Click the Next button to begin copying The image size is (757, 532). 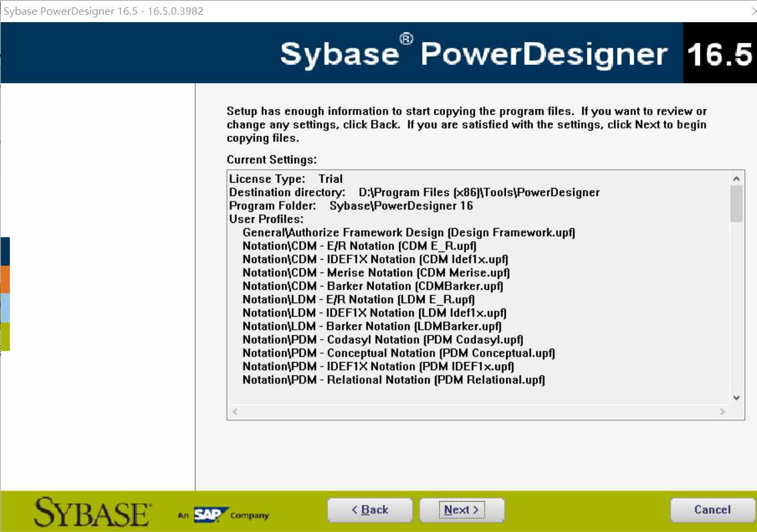pos(462,510)
